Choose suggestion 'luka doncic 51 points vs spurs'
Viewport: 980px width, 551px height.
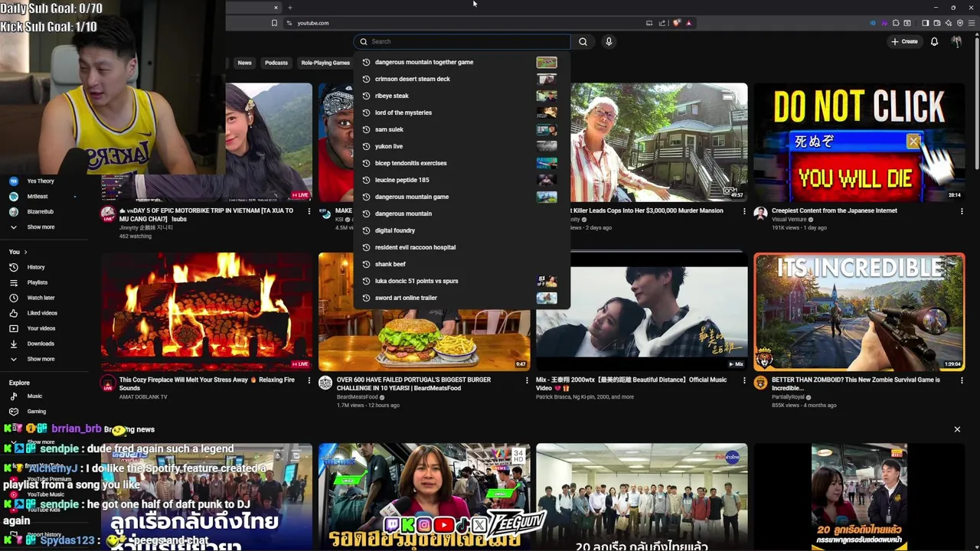coord(462,281)
